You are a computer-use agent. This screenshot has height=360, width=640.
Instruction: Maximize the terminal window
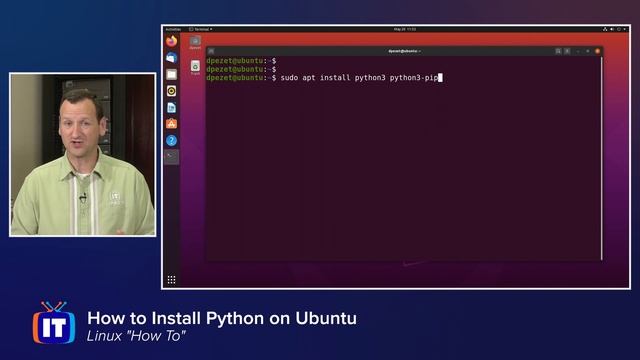pyautogui.click(x=588, y=51)
